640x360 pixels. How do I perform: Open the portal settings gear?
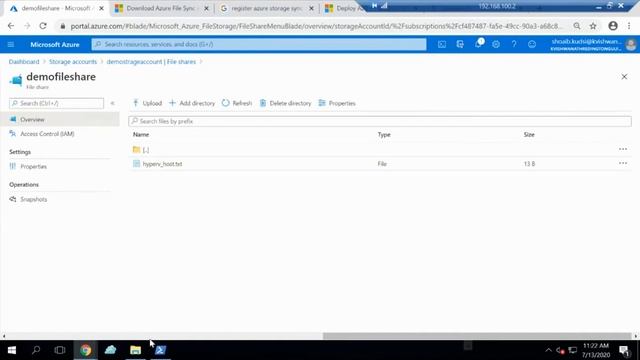click(x=496, y=44)
